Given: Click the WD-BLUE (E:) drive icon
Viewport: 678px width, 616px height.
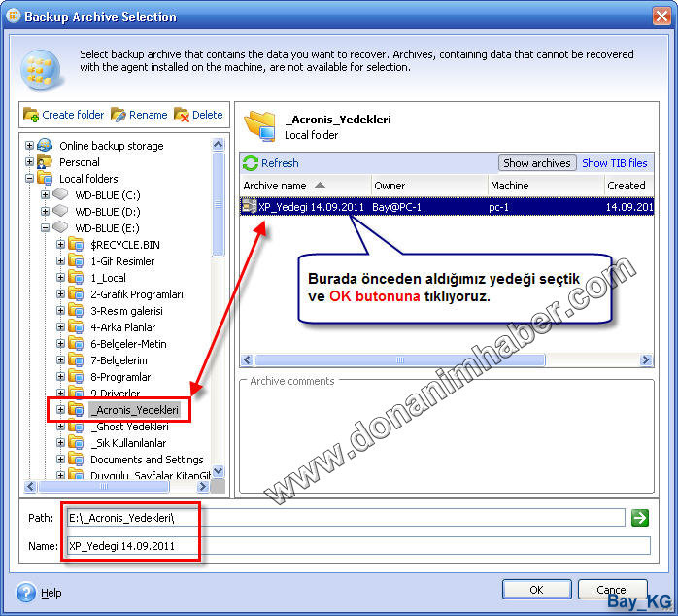Looking at the screenshot, I should click(60, 227).
